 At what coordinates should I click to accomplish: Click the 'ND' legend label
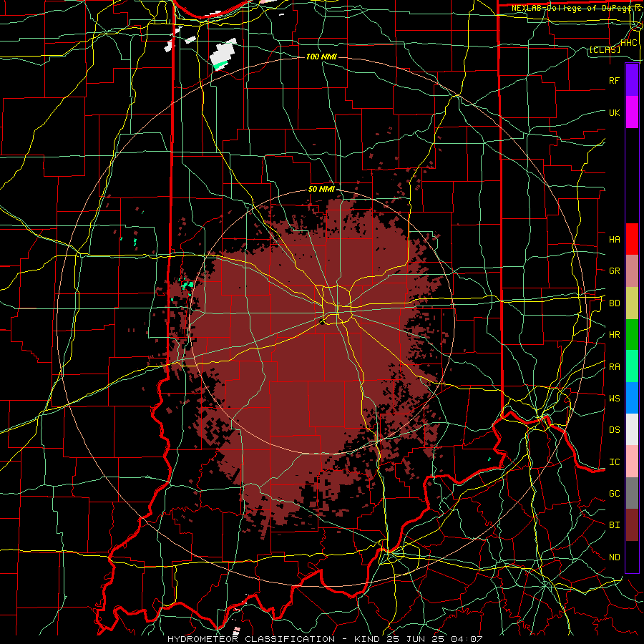(614, 557)
